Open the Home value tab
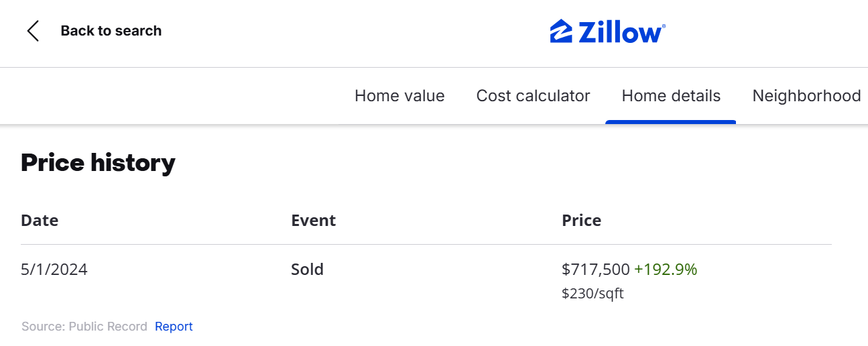Image resolution: width=868 pixels, height=346 pixels. point(399,96)
